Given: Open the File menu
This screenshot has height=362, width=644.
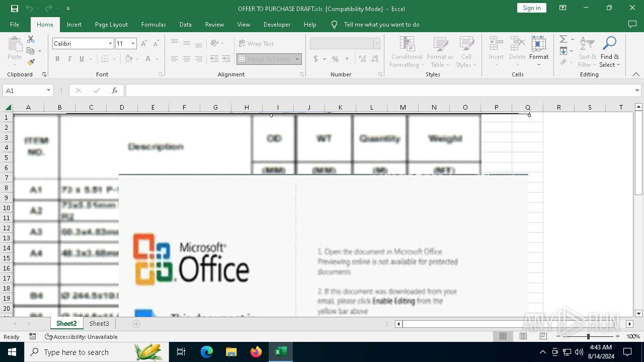Looking at the screenshot, I should (x=15, y=25).
